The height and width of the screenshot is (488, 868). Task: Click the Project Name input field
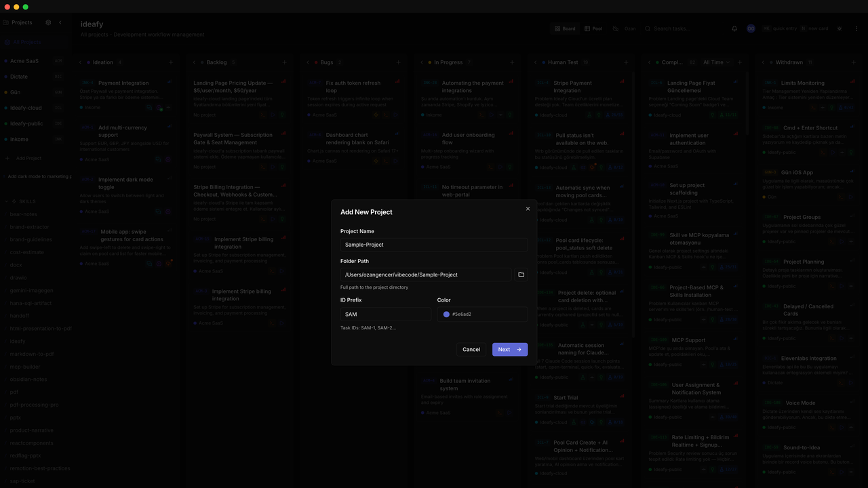pos(433,245)
